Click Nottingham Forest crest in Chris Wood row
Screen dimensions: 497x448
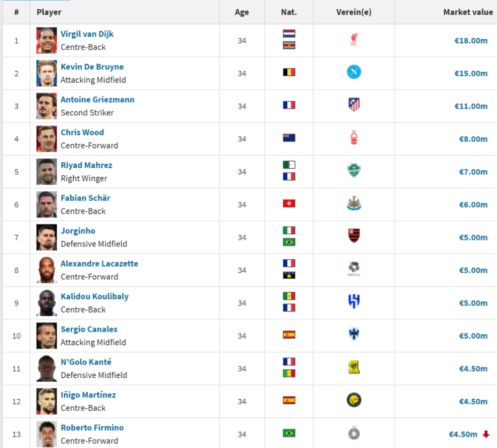coord(354,138)
